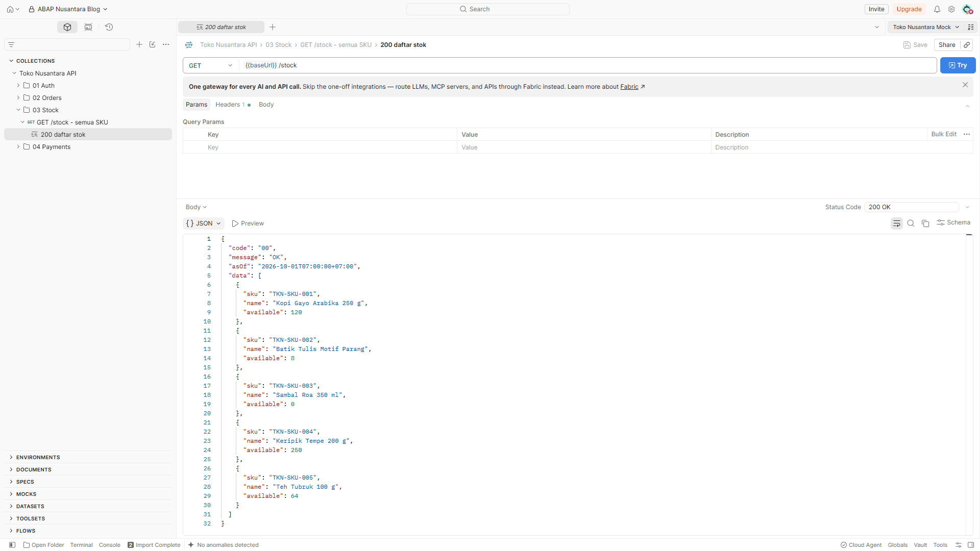Image resolution: width=980 pixels, height=551 pixels.
Task: Open the tabs overflow chevron
Action: tap(877, 27)
